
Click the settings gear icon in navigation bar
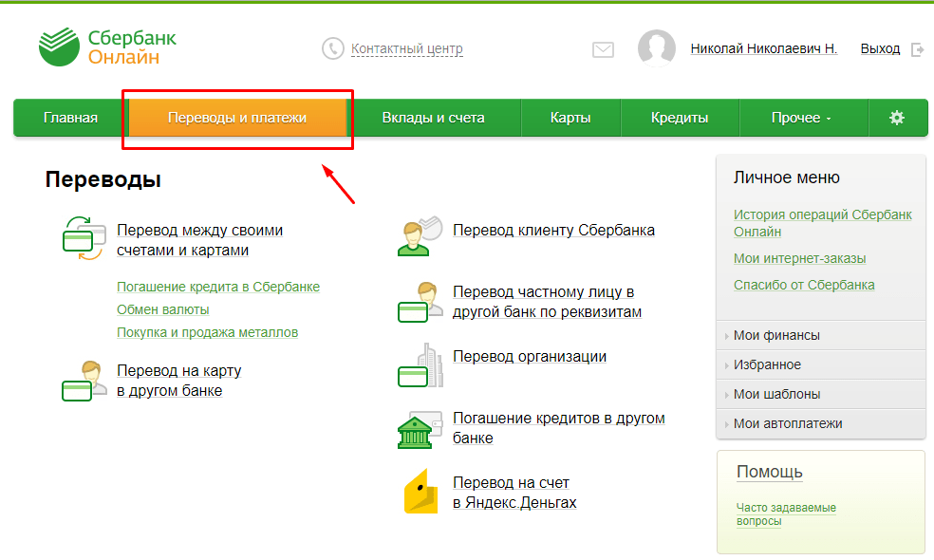pyautogui.click(x=896, y=118)
